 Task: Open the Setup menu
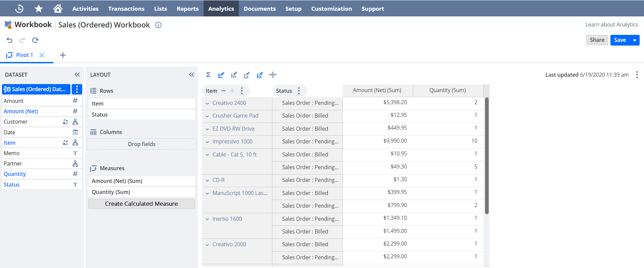293,8
